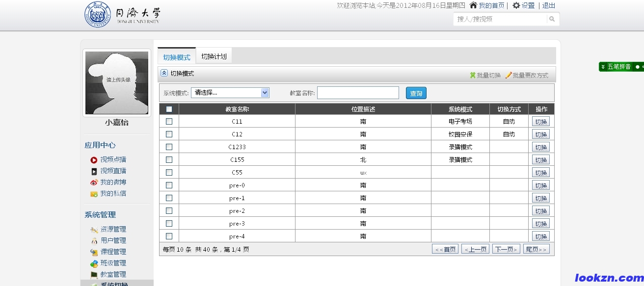The image size is (644, 286).
Task: Expand the 五笔拼音 input method bar
Action: (x=603, y=67)
